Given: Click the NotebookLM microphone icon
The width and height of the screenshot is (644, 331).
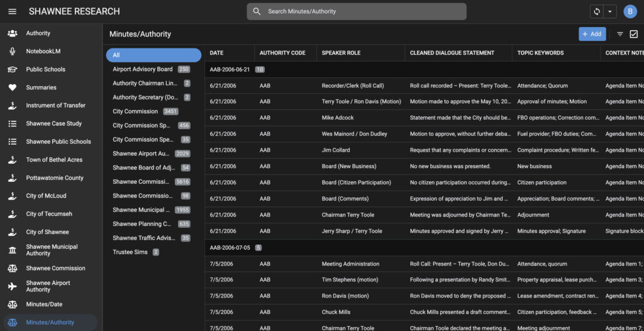Looking at the screenshot, I should coord(12,52).
